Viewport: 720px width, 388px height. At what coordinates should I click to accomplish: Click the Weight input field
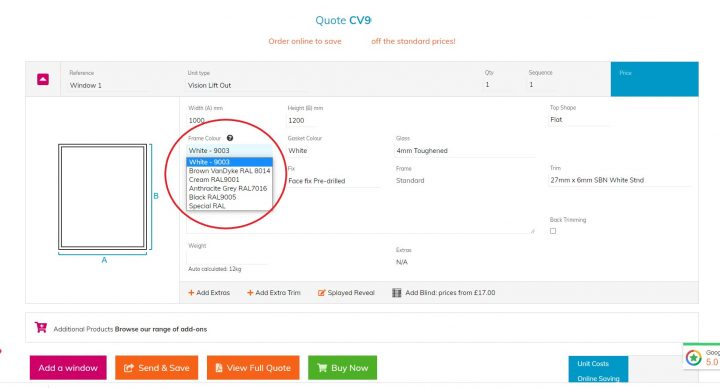(x=227, y=258)
